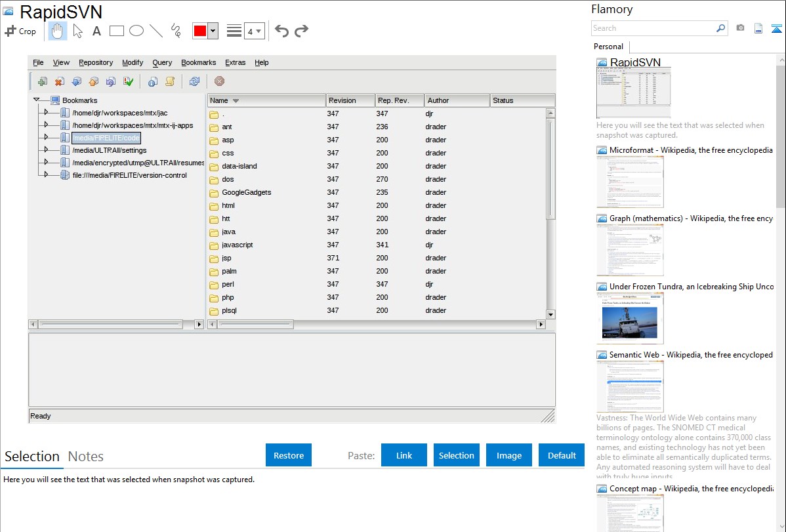Open the Under Frozen Tundra snapshot thumbnail

pos(630,318)
